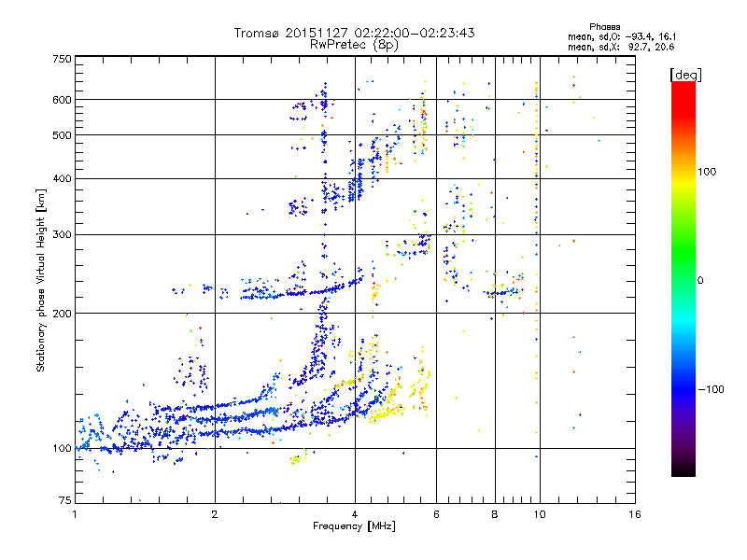Click the plot title 'Tromsø 20151127 02:22:00-02:23:43'
Image resolution: width=747 pixels, height=560 pixels.
354,33
